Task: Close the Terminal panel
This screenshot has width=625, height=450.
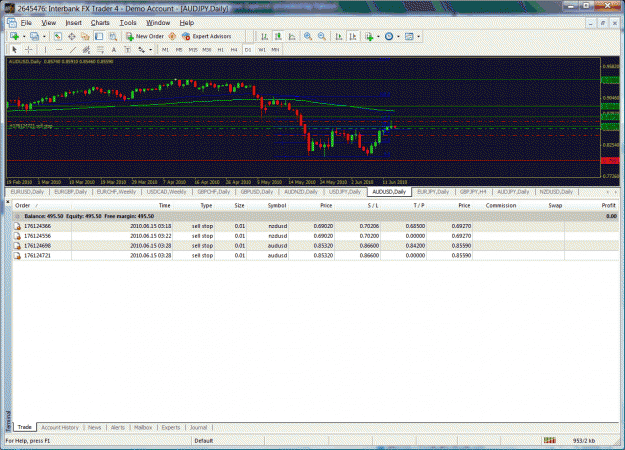Action: point(8,202)
